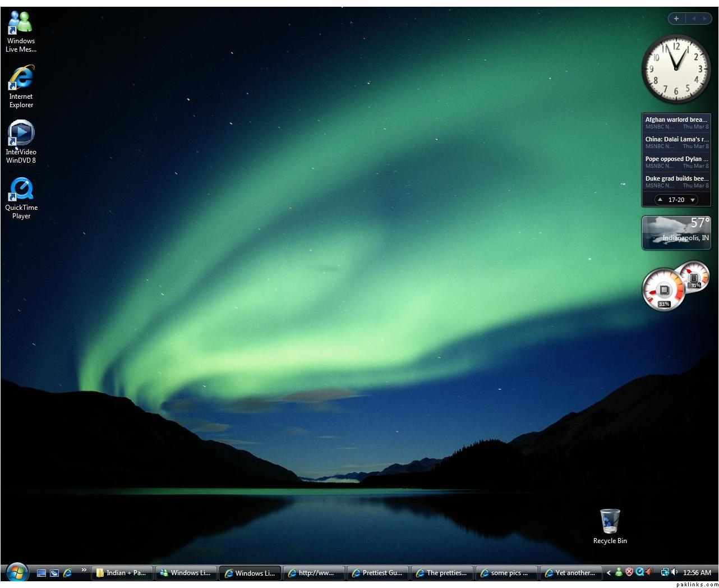This screenshot has height=588, width=719.
Task: Open the Windows Start orb
Action: click(17, 573)
